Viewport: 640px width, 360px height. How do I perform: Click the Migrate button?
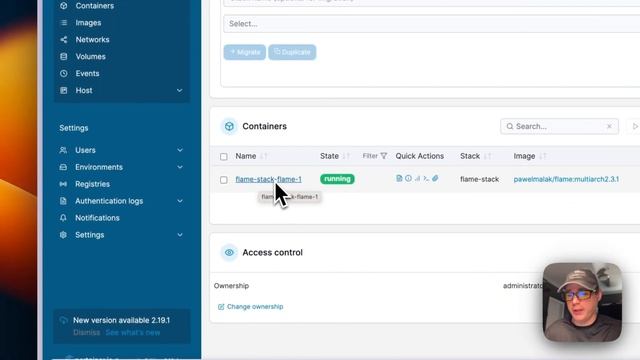pyautogui.click(x=244, y=52)
